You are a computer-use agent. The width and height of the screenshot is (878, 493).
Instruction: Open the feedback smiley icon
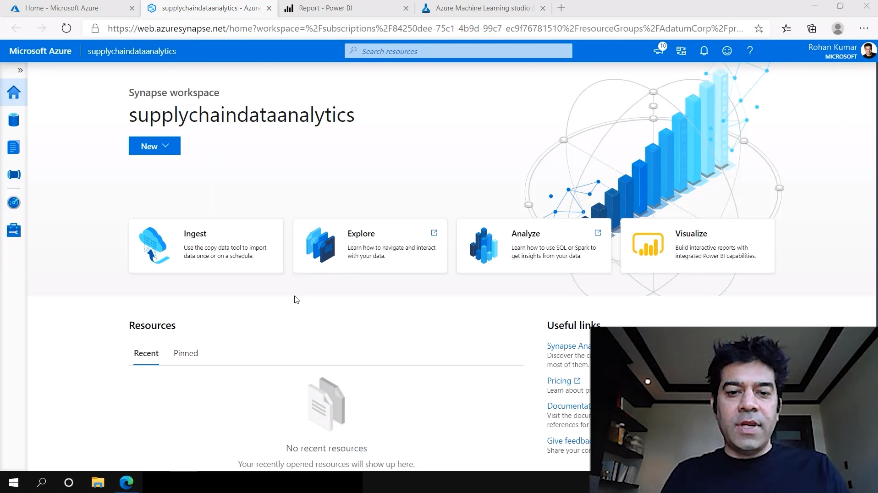[727, 51]
